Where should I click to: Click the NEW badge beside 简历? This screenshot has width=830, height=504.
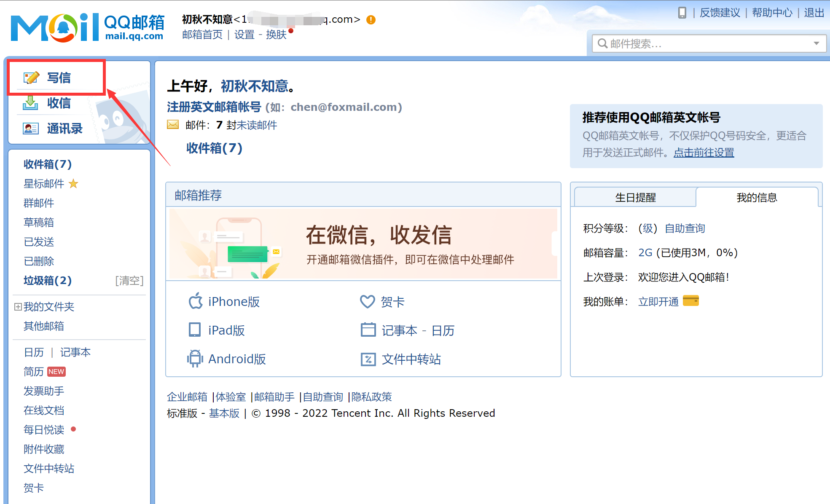[56, 372]
